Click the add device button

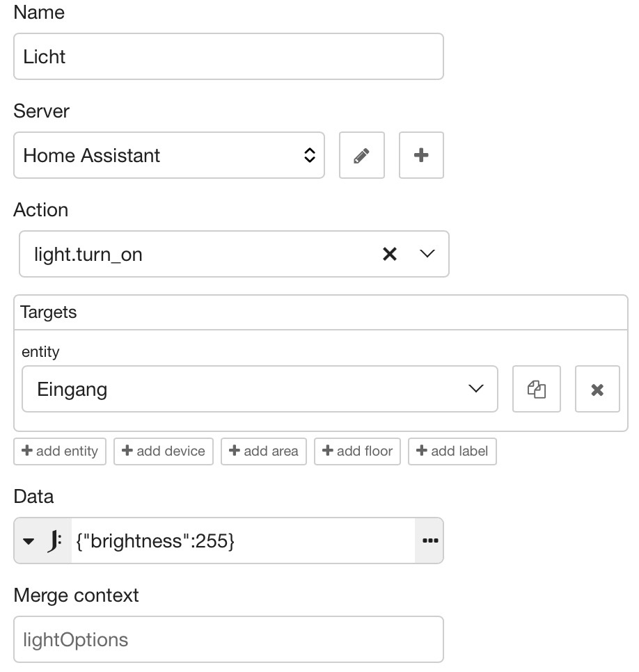pyautogui.click(x=164, y=451)
